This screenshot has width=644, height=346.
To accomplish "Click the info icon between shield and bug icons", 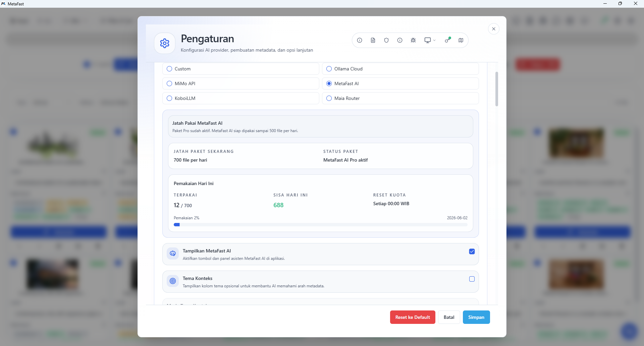I will (x=400, y=40).
